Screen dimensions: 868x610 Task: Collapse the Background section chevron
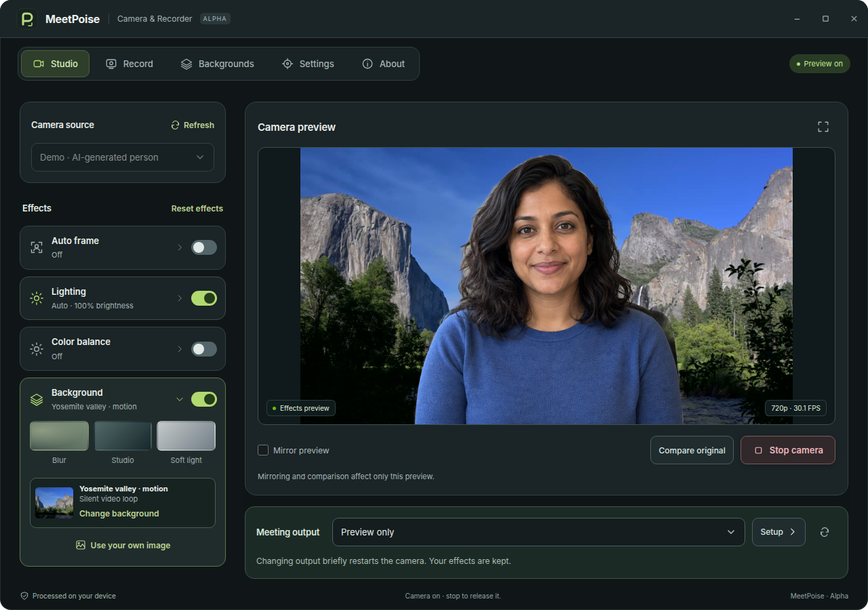tap(180, 399)
